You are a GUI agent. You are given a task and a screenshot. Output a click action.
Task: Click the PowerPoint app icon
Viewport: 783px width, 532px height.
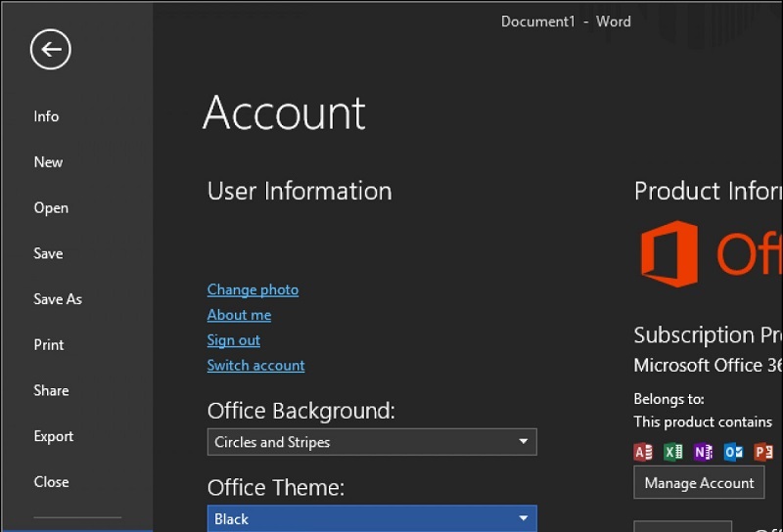tap(763, 452)
